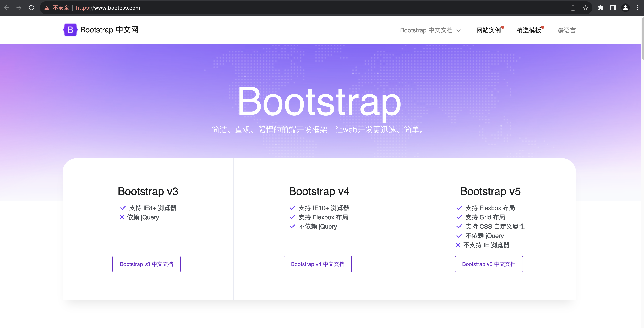Bookmark this page with star icon
The height and width of the screenshot is (328, 644).
tap(585, 8)
